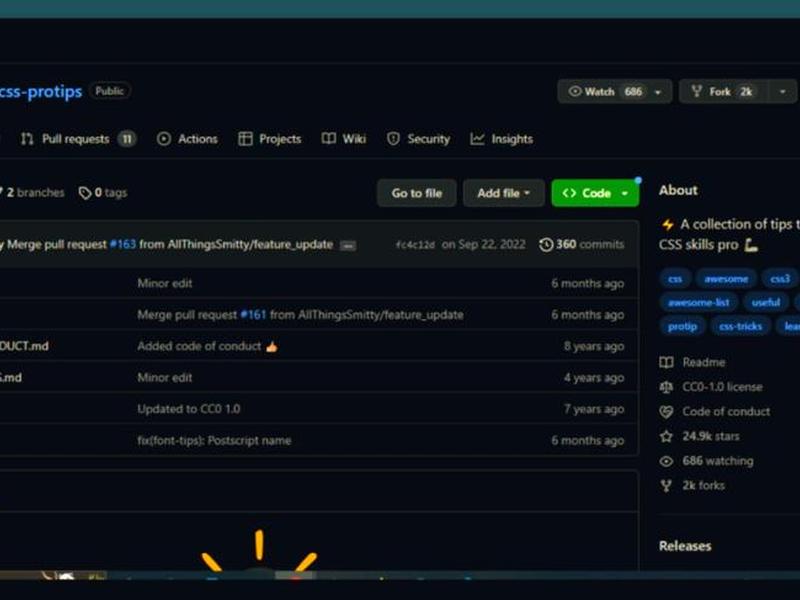This screenshot has width=800, height=600.
Task: Open the 'Updated to CC0 1.0' commit message
Action: click(189, 409)
